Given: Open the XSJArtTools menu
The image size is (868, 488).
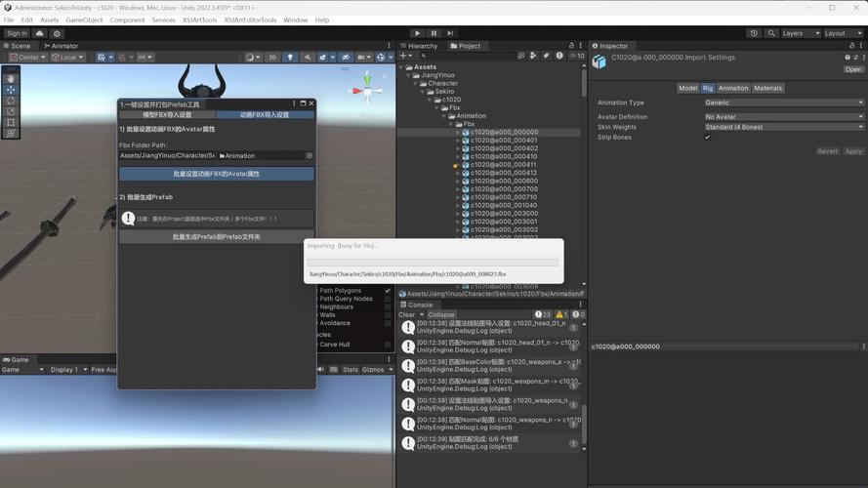Looking at the screenshot, I should pyautogui.click(x=200, y=20).
